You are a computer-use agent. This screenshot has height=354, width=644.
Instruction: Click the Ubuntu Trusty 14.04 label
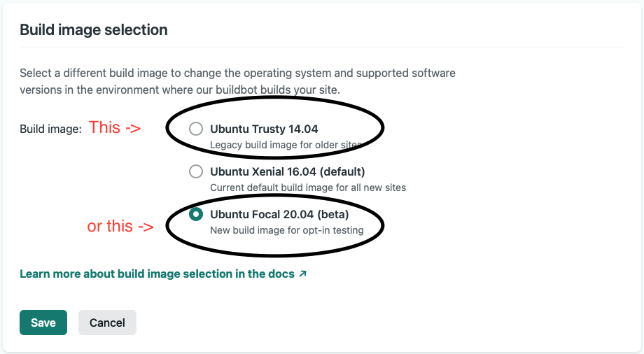point(264,129)
